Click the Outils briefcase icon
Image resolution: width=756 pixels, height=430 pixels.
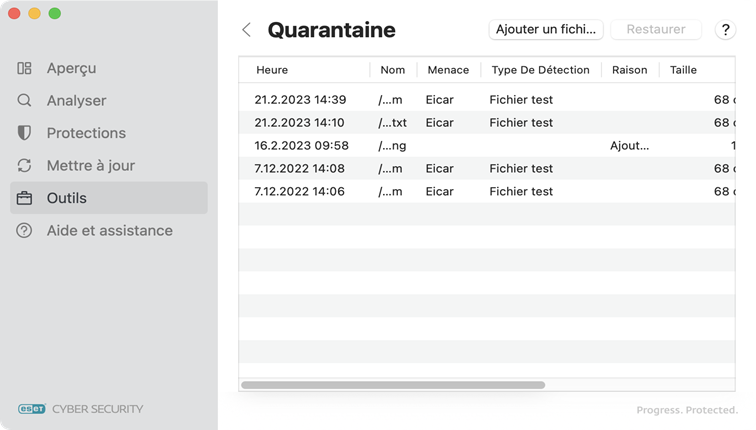point(25,198)
